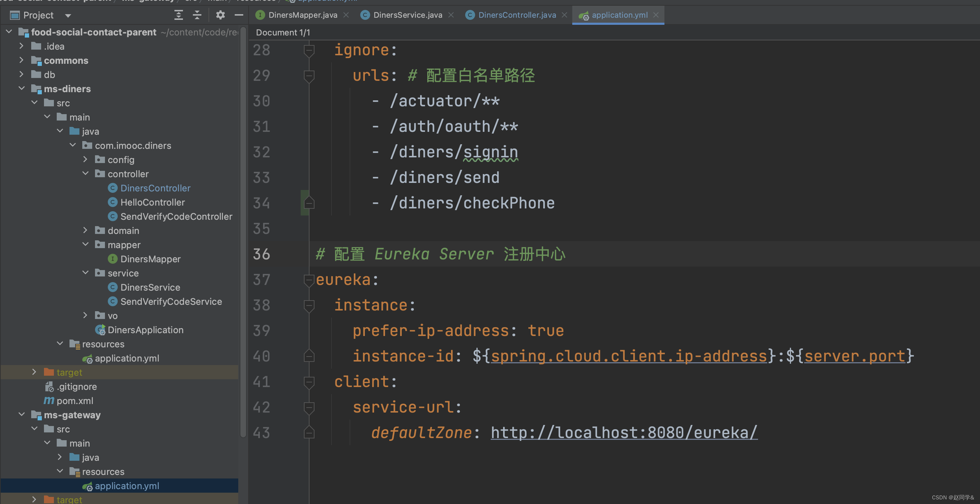This screenshot has width=980, height=504.
Task: Click the Expand All icon in Project toolbar
Action: coord(178,15)
